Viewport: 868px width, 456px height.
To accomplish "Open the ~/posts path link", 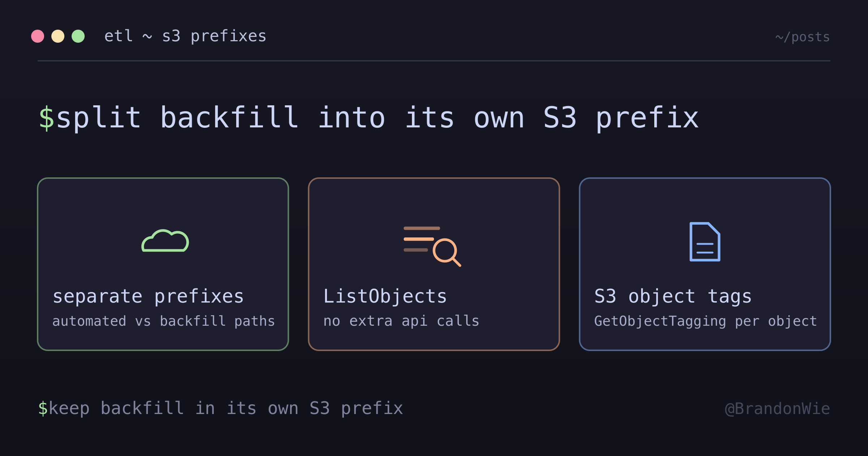I will point(803,37).
